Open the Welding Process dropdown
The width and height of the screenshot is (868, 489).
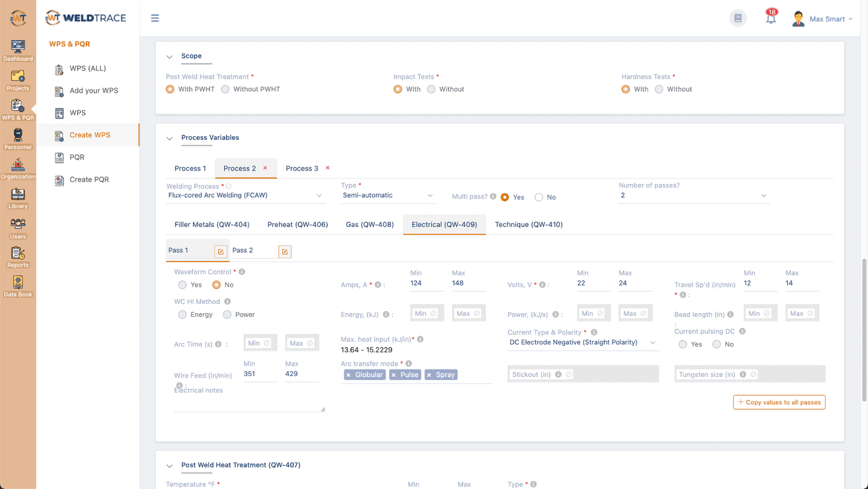245,195
